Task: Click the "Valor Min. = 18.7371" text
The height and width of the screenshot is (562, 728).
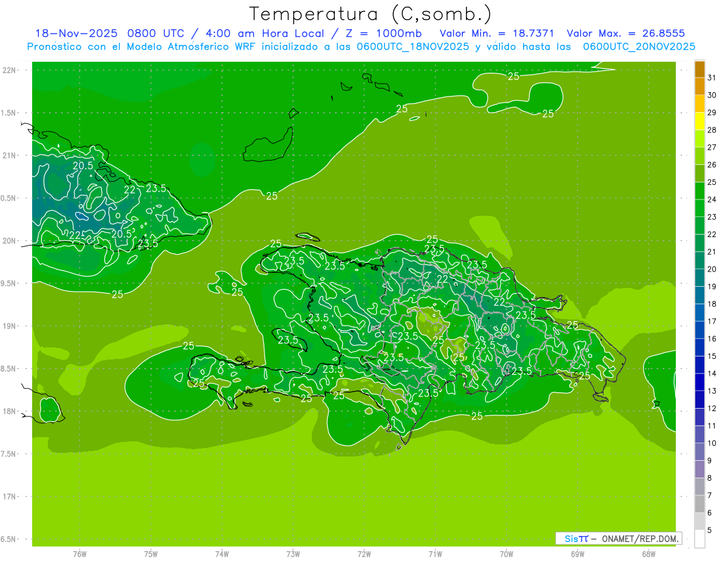Action: (x=497, y=33)
